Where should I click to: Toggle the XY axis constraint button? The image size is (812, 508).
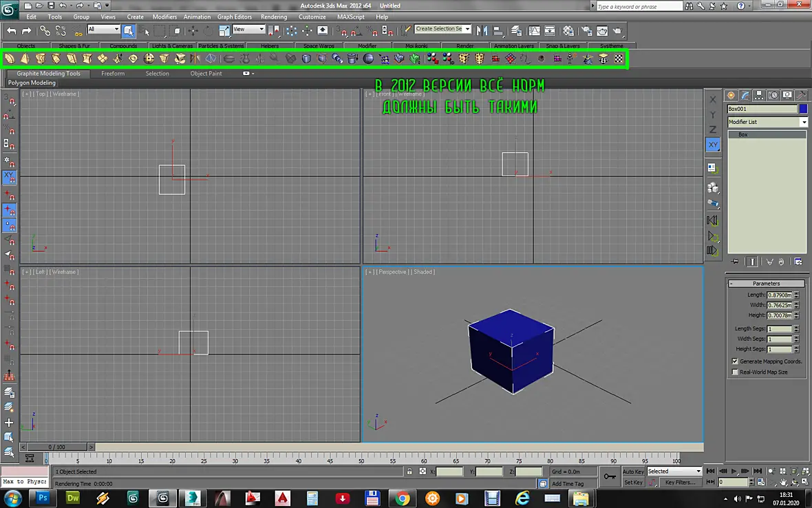(713, 145)
